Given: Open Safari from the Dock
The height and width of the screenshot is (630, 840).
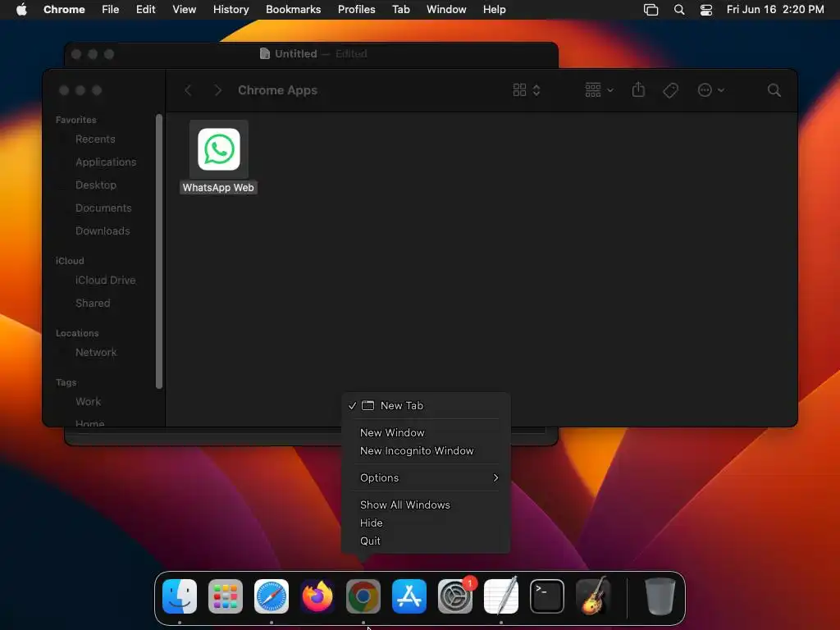Looking at the screenshot, I should [271, 596].
